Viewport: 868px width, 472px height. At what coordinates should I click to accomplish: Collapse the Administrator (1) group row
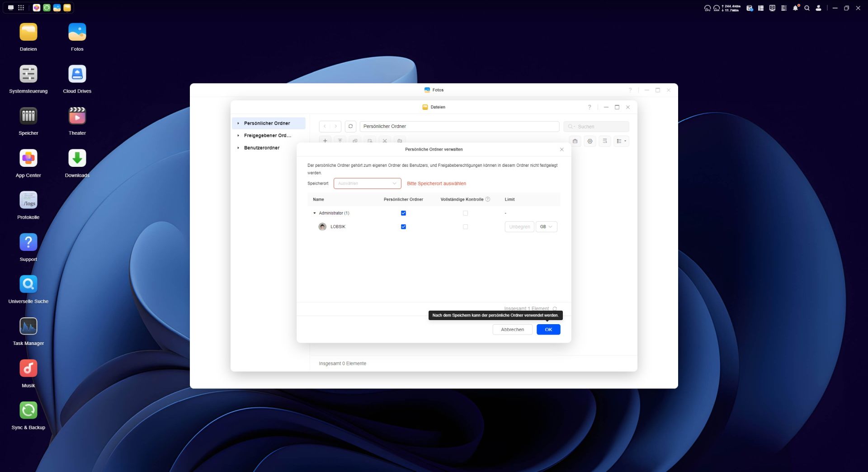(x=315, y=213)
